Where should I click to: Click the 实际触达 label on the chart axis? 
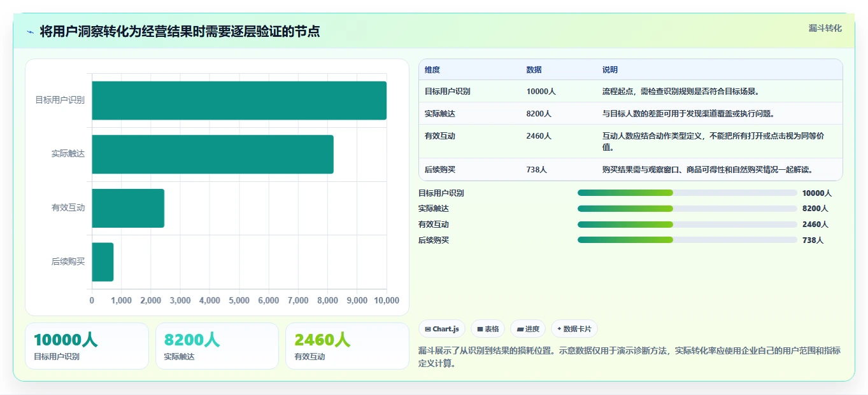point(68,154)
